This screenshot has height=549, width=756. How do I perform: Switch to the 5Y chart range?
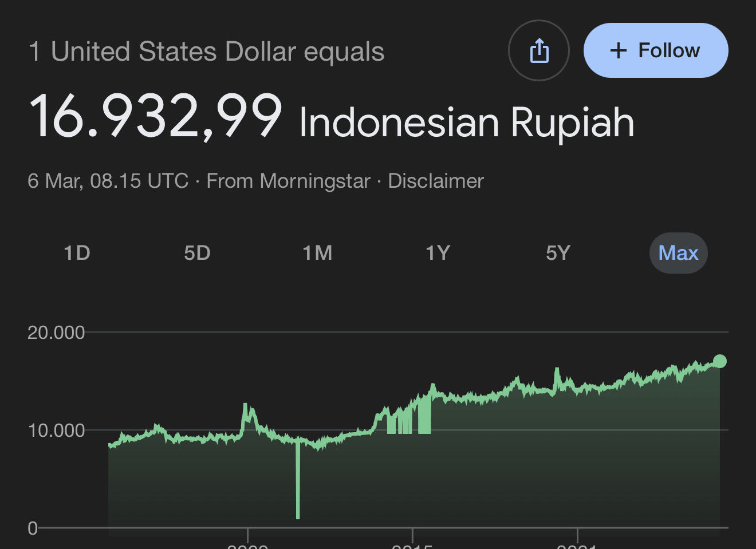click(x=558, y=252)
